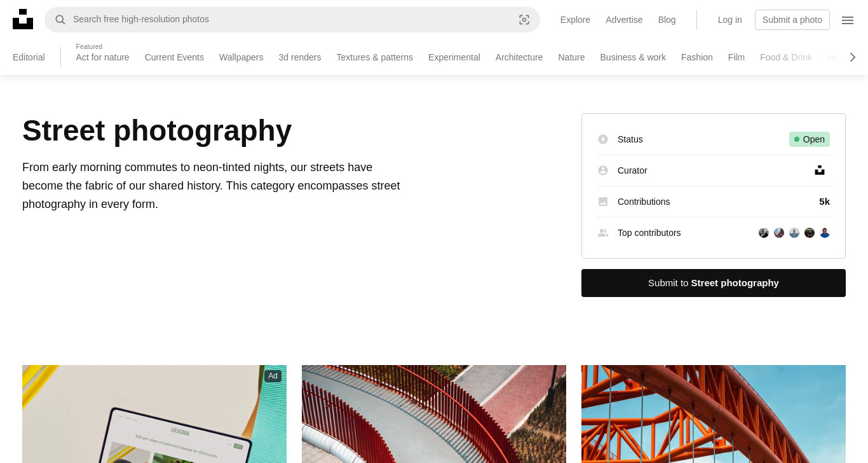Select Architecture category
Image resolution: width=868 pixels, height=463 pixels.
[519, 57]
